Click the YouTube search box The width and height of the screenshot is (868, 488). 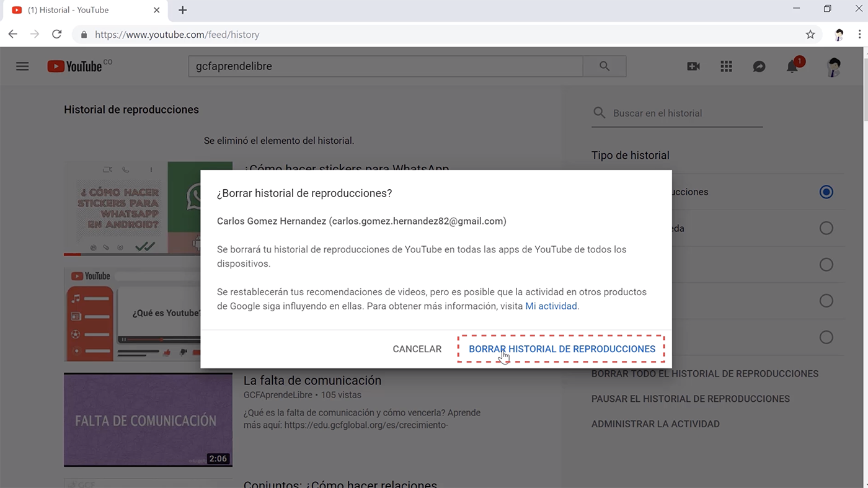(386, 66)
